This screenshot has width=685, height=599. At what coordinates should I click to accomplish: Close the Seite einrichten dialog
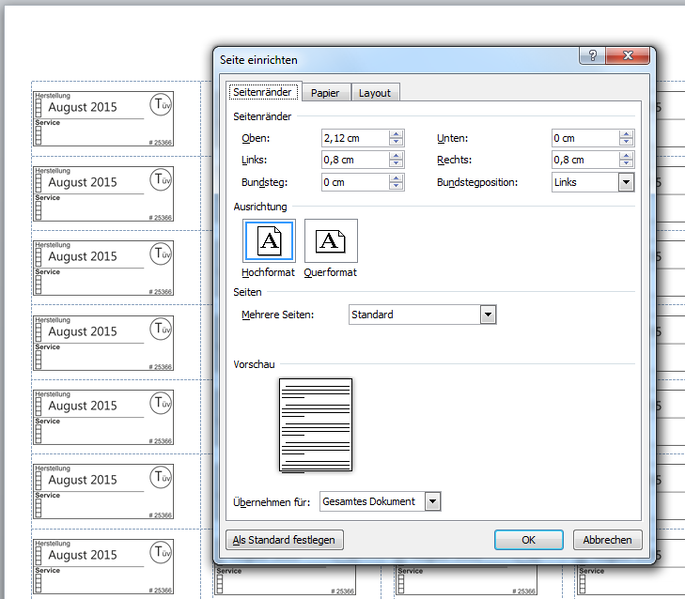pos(628,57)
